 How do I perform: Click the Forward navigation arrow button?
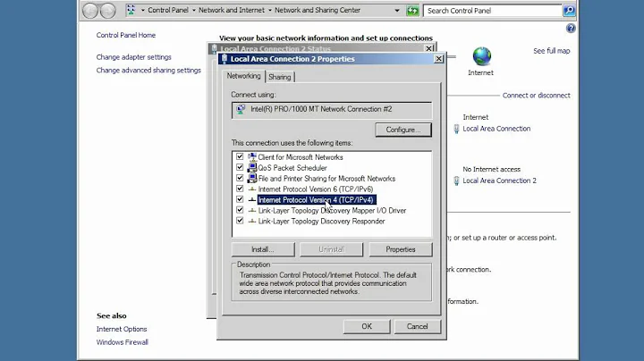click(107, 11)
